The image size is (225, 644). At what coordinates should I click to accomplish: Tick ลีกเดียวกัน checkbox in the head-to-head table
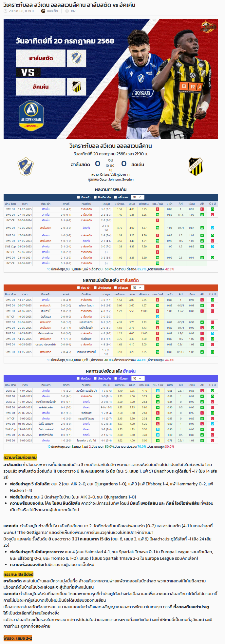coord(95,197)
